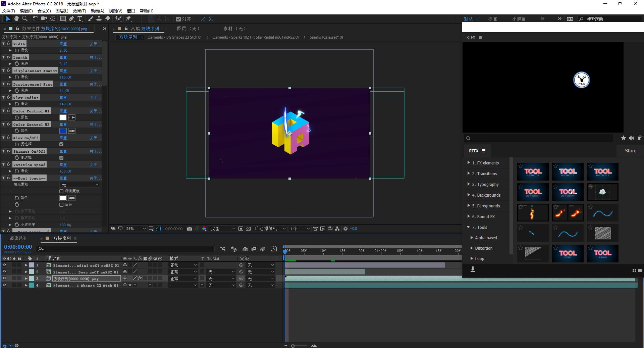Image resolution: width=644 pixels, height=348 pixels.
Task: Select the Hand tool
Action: pyautogui.click(x=16, y=19)
